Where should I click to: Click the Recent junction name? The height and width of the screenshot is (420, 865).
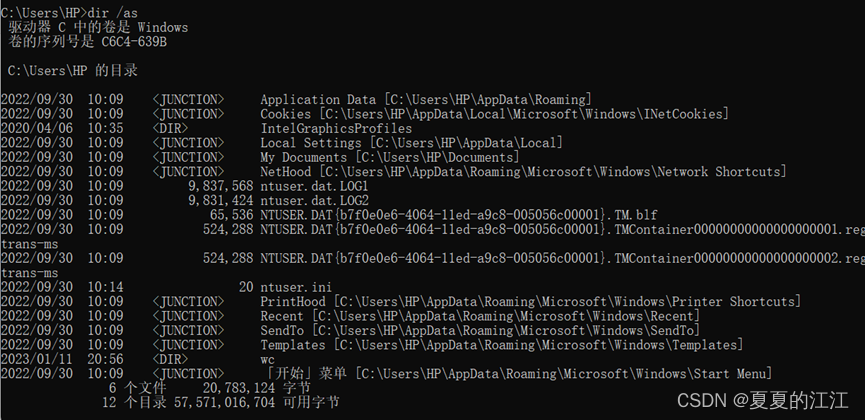pyautogui.click(x=282, y=316)
